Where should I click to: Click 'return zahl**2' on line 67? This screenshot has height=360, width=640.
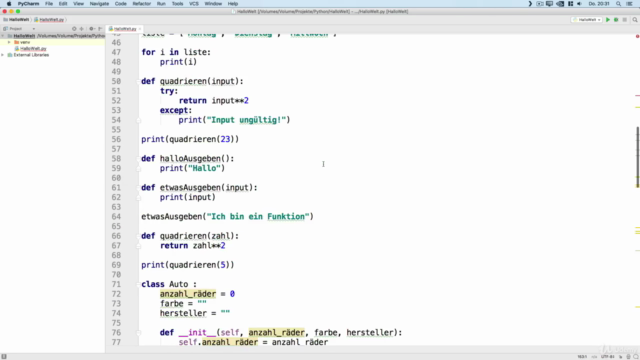193,245
